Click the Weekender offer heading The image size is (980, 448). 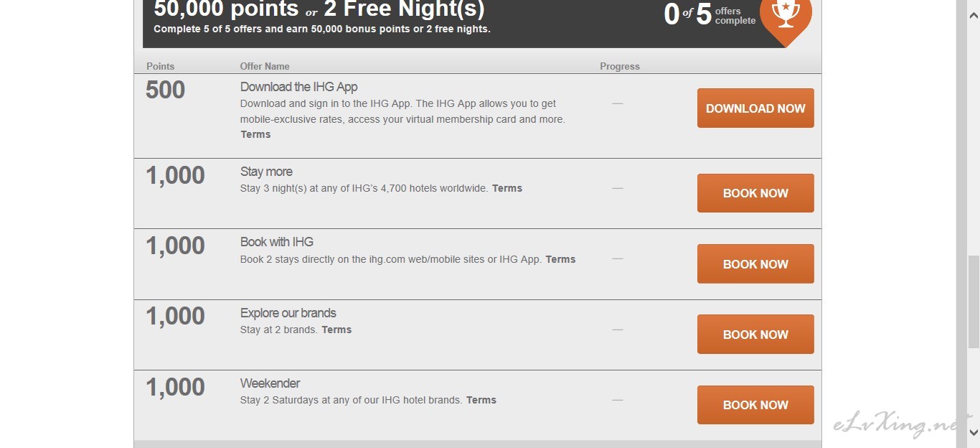[x=270, y=383]
